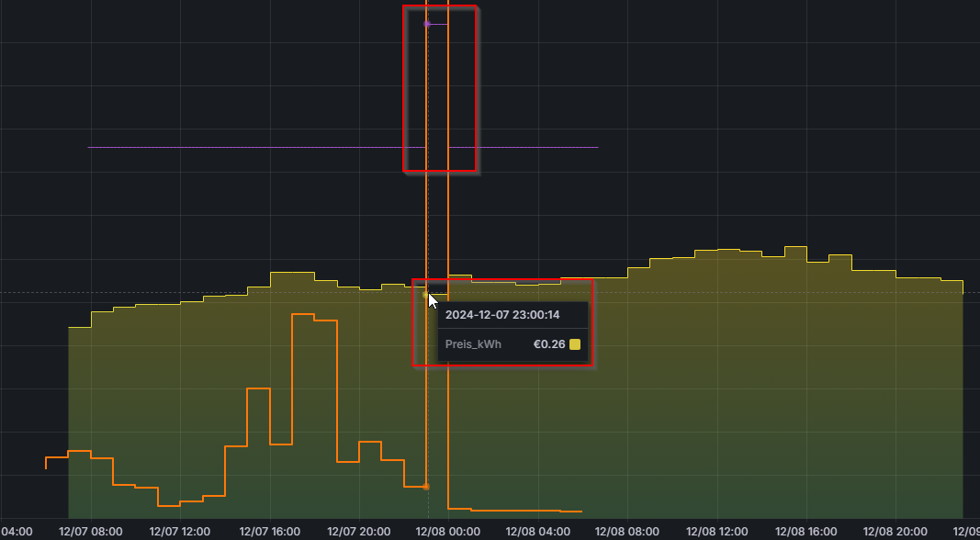Click the 12/08 16:00 time axis label
Viewport: 980px width, 540px height.
tap(806, 531)
